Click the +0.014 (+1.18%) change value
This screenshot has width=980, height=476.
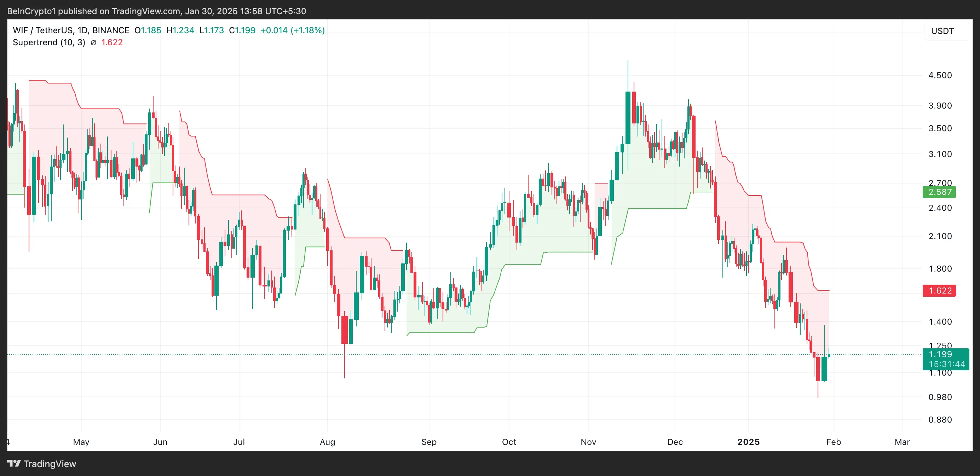(x=292, y=30)
